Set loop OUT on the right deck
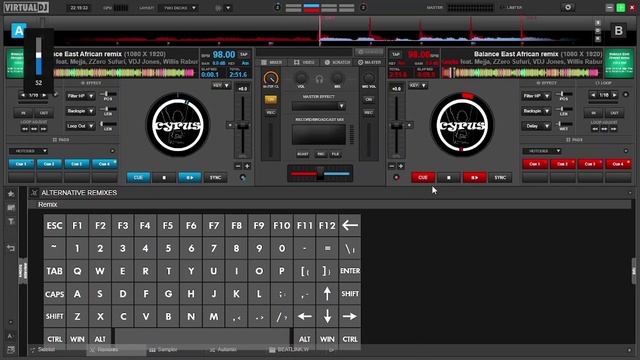 click(614, 113)
